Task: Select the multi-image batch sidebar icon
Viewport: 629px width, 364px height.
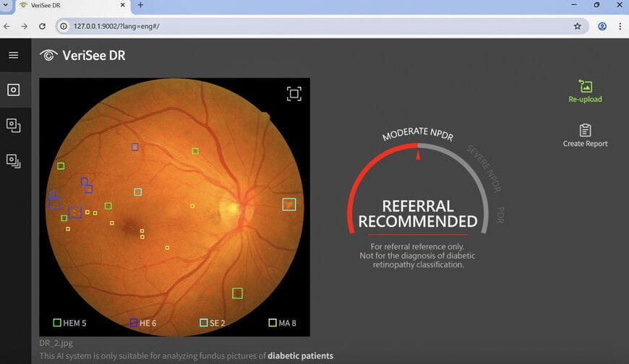Action: 13,161
